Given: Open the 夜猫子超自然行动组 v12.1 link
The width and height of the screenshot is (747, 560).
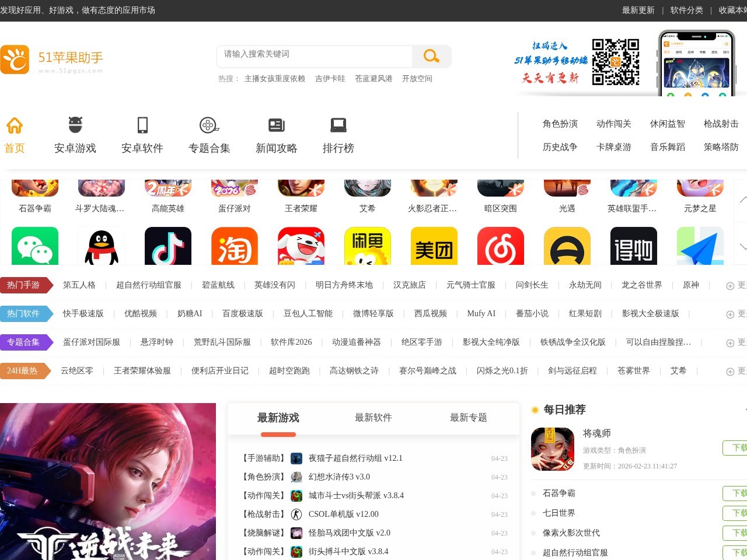Looking at the screenshot, I should [x=355, y=459].
